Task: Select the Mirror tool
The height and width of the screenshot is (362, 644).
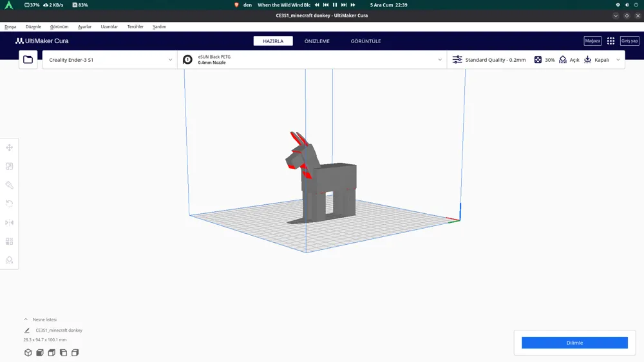Action: coord(10,223)
